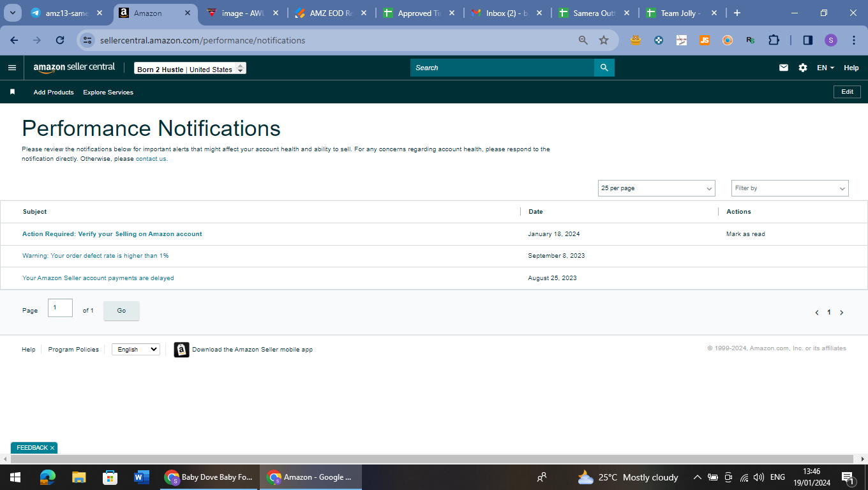Click the bookmark flag beside Add Products
Screen dimensions: 868x490
click(12, 92)
